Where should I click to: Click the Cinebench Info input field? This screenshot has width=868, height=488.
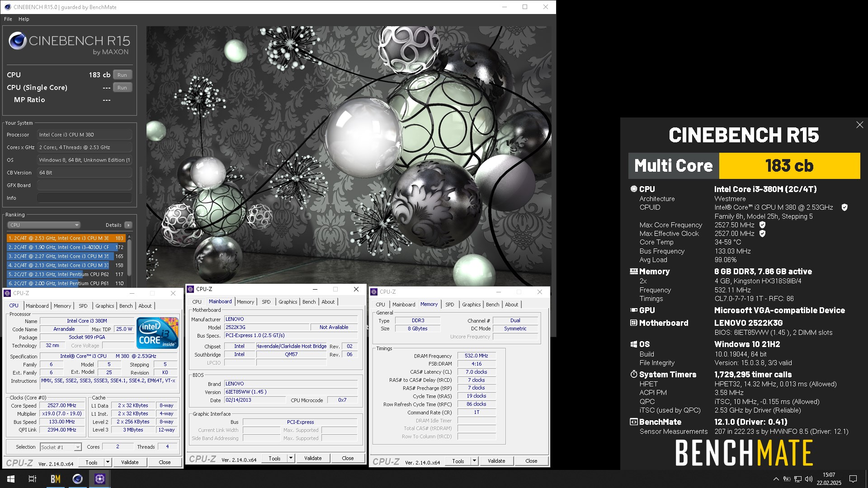(x=85, y=198)
